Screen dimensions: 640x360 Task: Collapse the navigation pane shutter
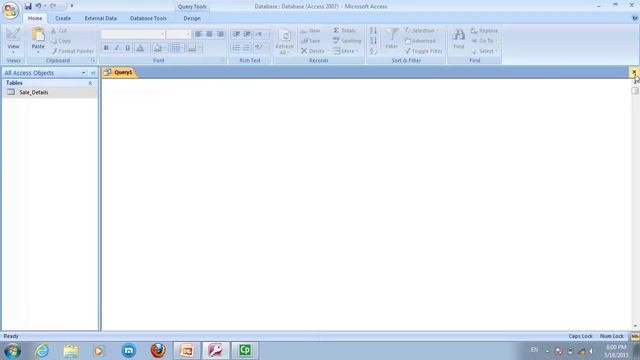point(93,73)
